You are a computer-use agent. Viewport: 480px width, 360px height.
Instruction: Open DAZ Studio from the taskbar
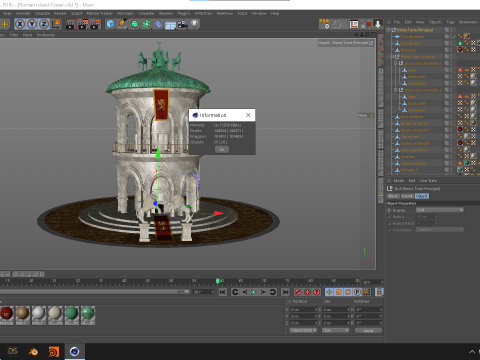tap(12, 352)
